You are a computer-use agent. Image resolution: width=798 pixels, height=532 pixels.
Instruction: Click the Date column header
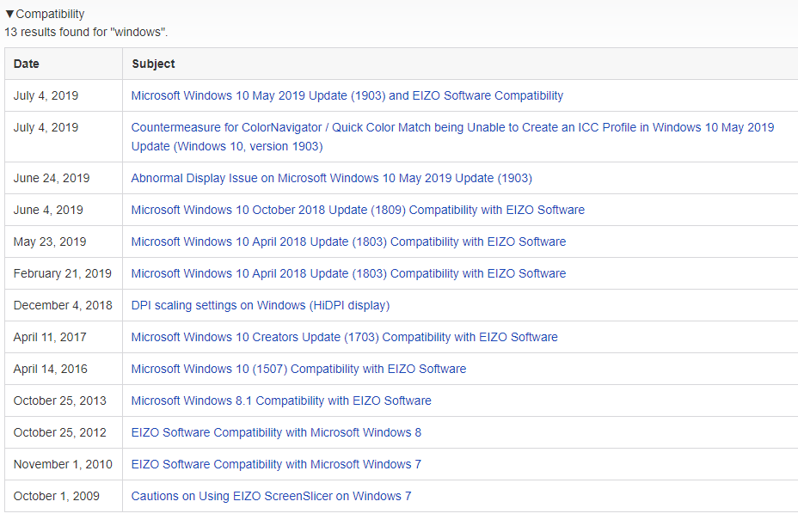[27, 64]
